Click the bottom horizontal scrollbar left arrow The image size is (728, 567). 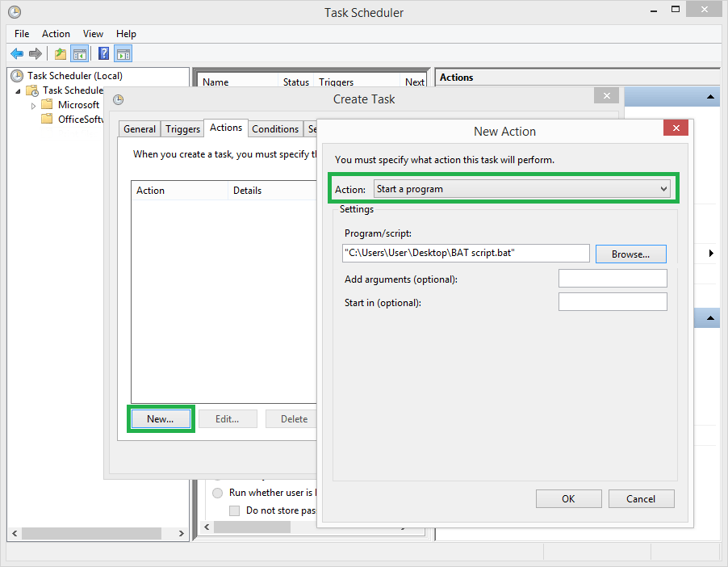tap(14, 533)
